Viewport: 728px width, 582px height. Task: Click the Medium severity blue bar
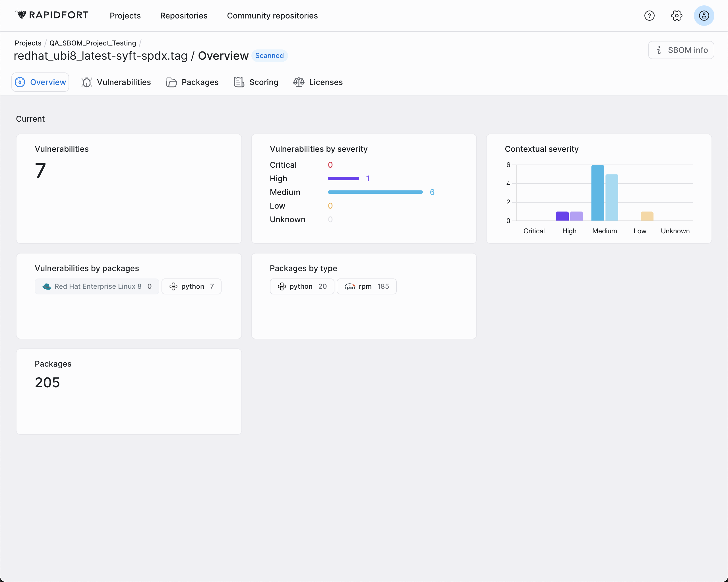(x=375, y=192)
